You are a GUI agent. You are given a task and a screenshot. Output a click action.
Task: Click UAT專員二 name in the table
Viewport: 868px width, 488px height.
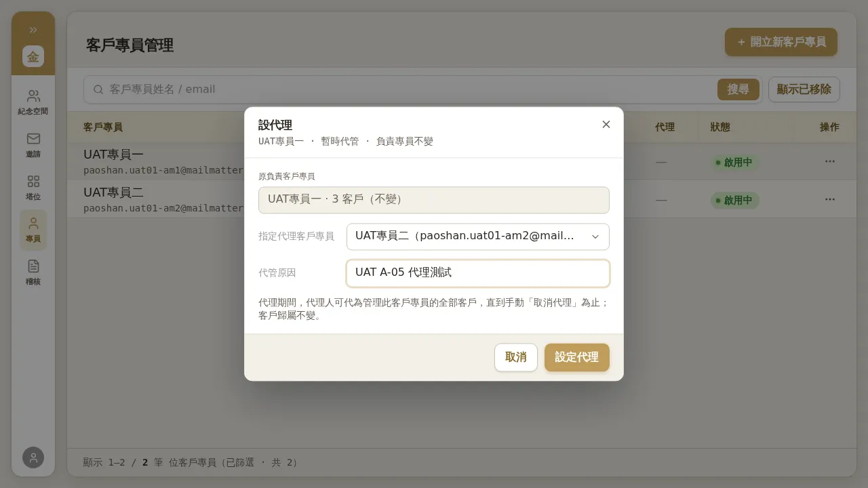pyautogui.click(x=113, y=192)
